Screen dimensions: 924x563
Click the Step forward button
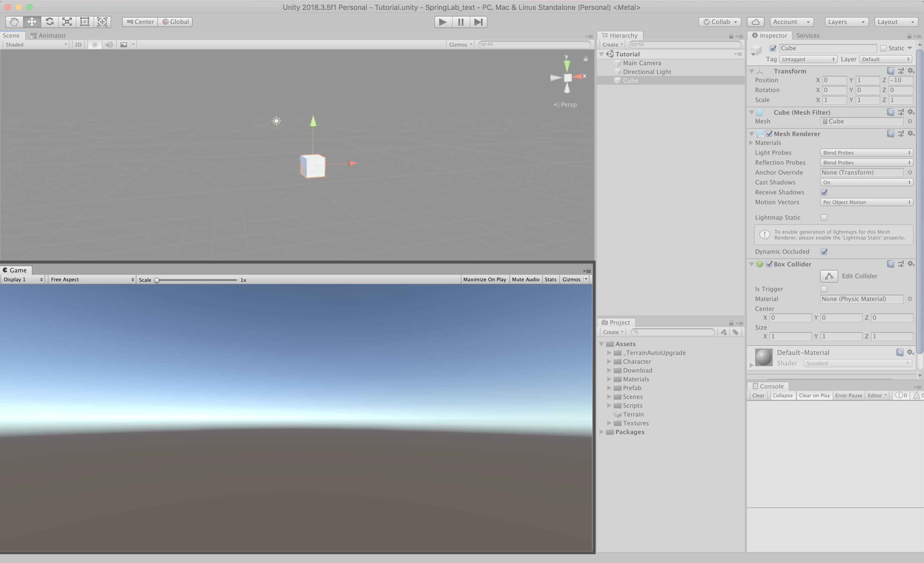pos(478,22)
